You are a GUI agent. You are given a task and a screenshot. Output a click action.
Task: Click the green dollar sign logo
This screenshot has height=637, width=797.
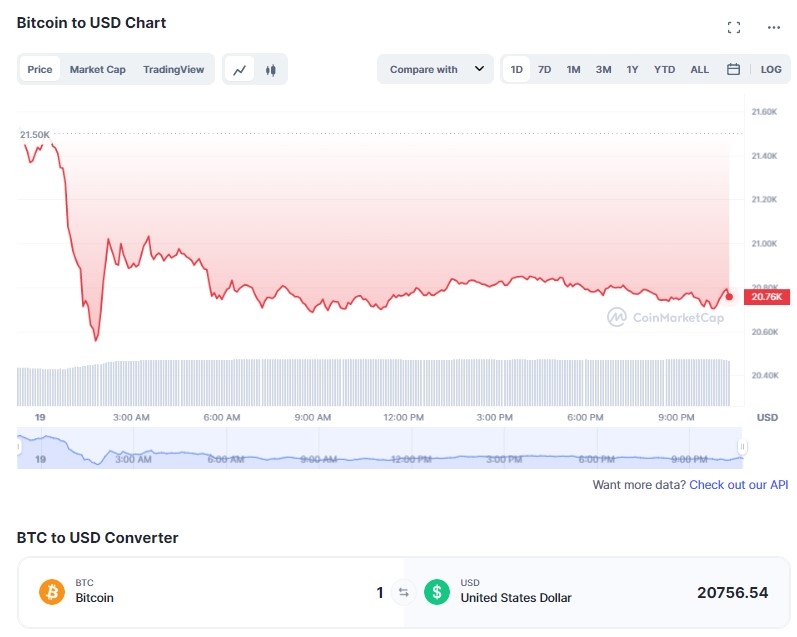click(437, 592)
